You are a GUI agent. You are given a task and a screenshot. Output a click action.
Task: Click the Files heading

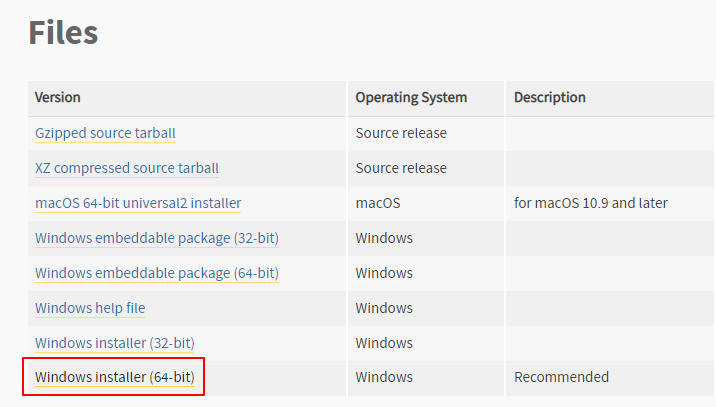coord(63,32)
